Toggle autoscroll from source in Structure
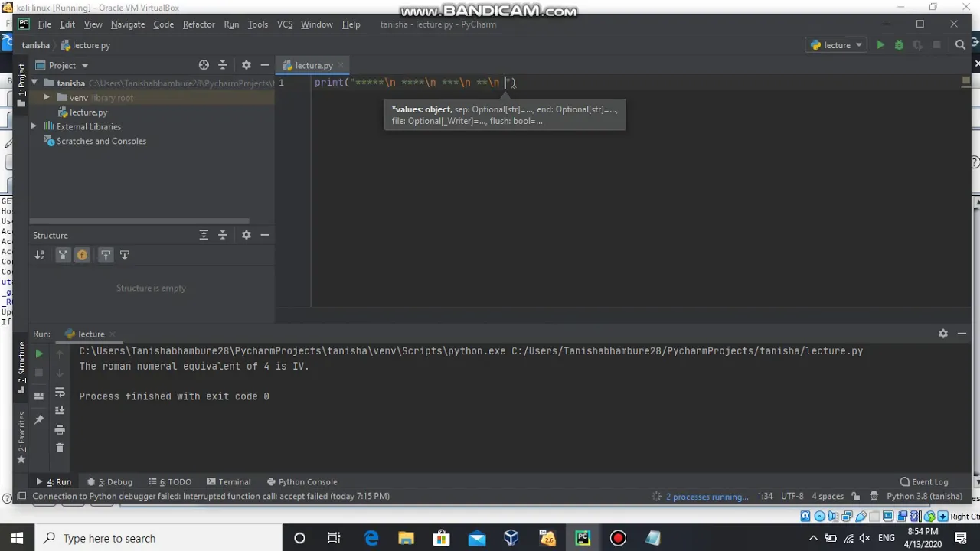The height and width of the screenshot is (551, 980). tap(125, 255)
